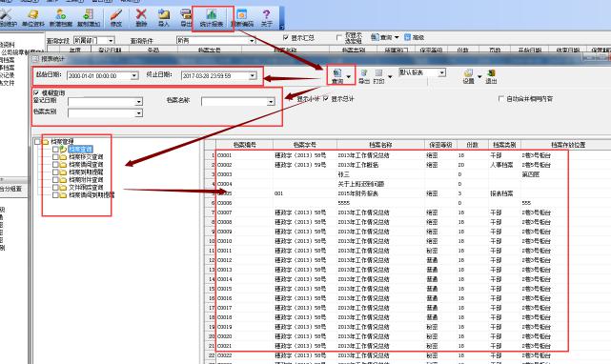
Task: Toggle the 显示汇总 checkbox
Action: click(286, 37)
